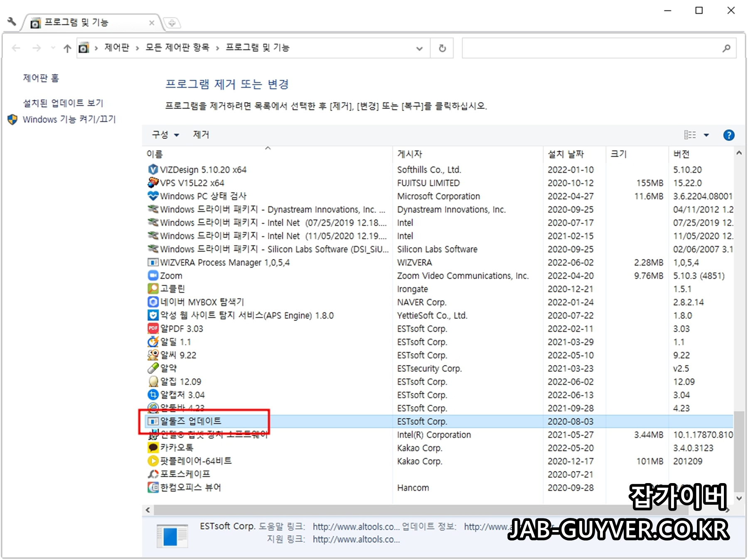Click the 알캡처 3.04 icon
The height and width of the screenshot is (560, 748).
[153, 395]
